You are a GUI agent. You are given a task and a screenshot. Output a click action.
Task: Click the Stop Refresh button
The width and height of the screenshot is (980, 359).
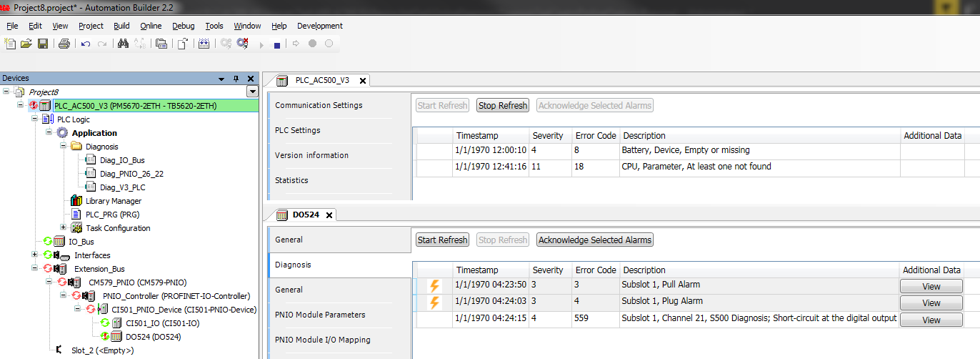click(502, 106)
